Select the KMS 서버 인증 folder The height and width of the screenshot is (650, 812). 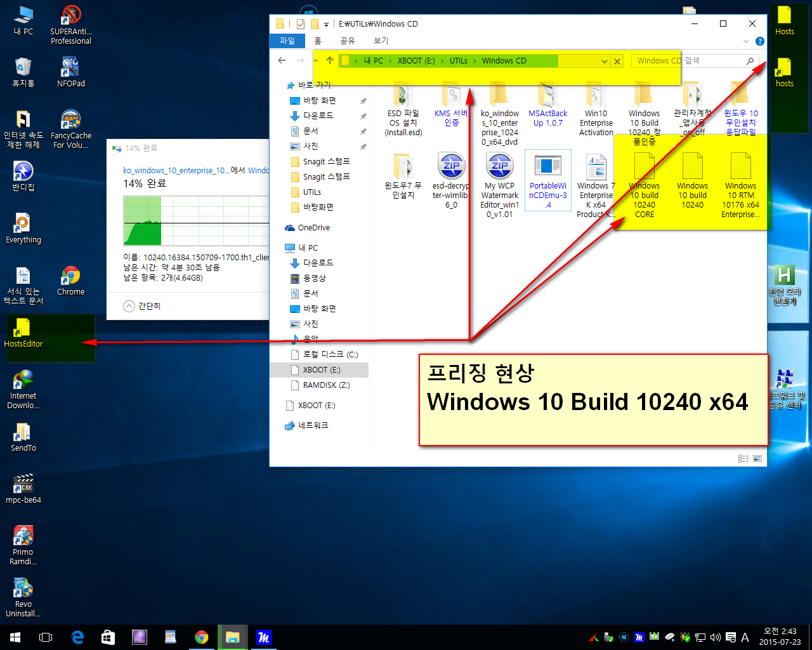[x=451, y=105]
